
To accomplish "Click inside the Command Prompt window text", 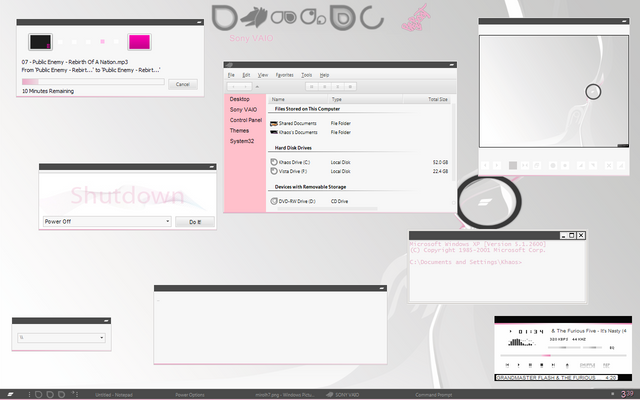I will [497, 271].
